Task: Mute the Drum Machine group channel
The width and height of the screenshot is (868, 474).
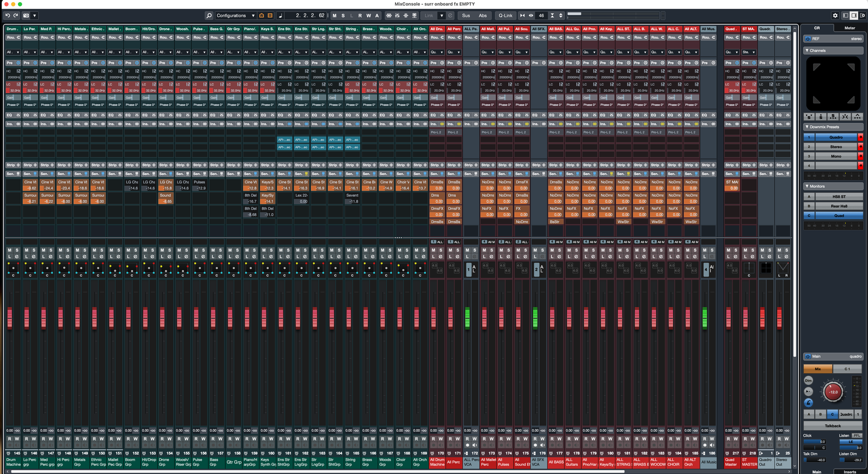Action: pos(9,250)
